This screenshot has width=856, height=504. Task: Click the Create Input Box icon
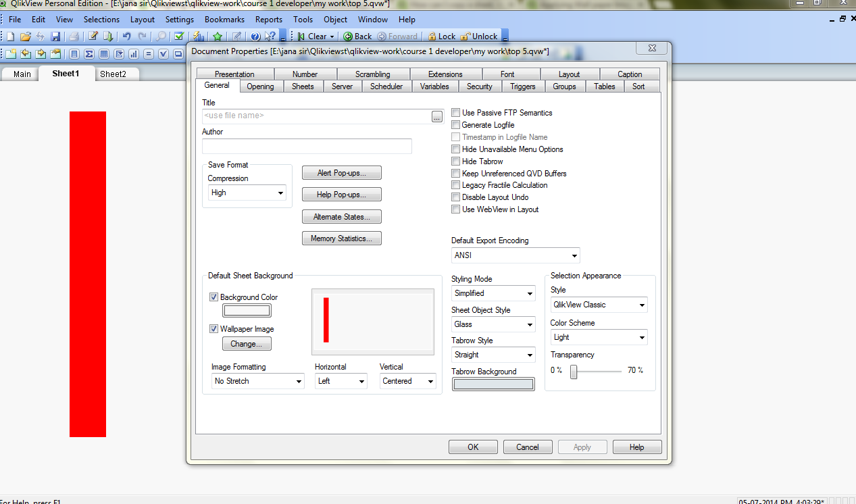(x=149, y=54)
